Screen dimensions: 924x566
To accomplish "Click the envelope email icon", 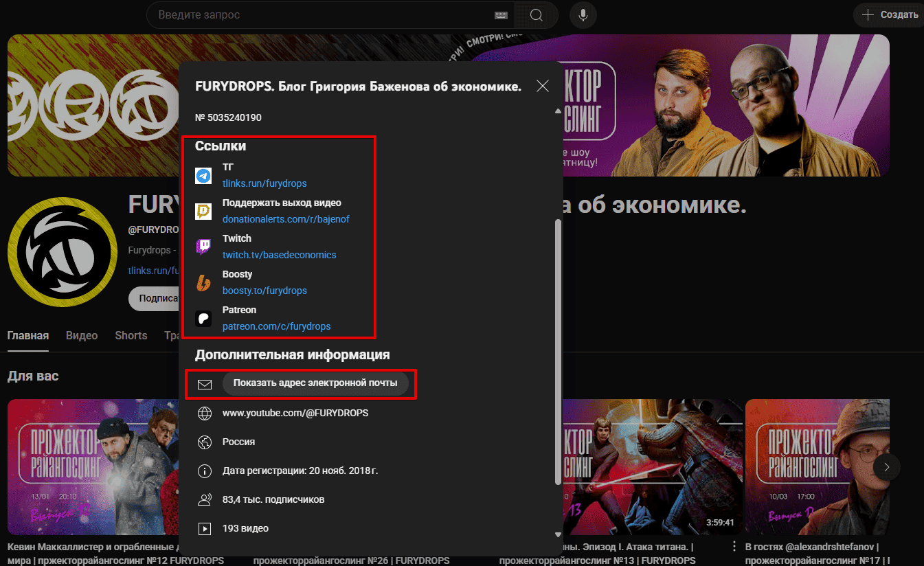I will (204, 384).
